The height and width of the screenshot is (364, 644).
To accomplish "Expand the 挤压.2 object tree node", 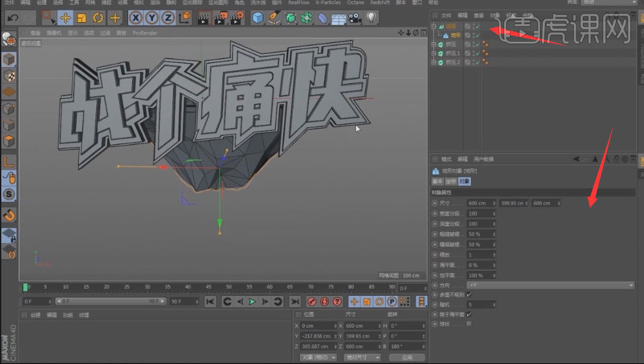I will (x=434, y=62).
